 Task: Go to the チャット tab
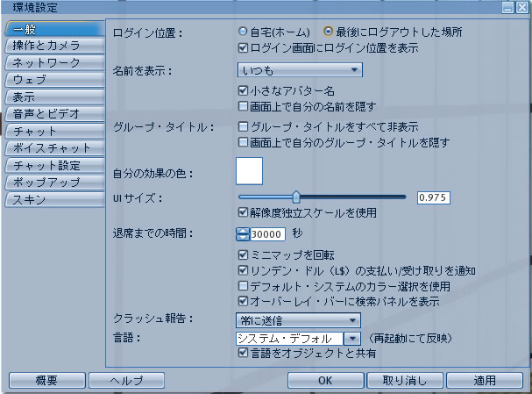pyautogui.click(x=55, y=131)
